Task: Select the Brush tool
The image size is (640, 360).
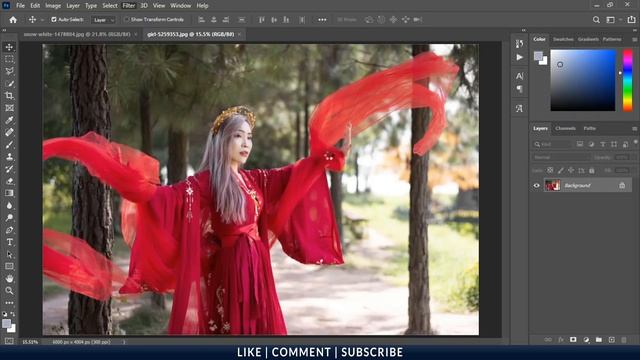Action: tap(9, 144)
